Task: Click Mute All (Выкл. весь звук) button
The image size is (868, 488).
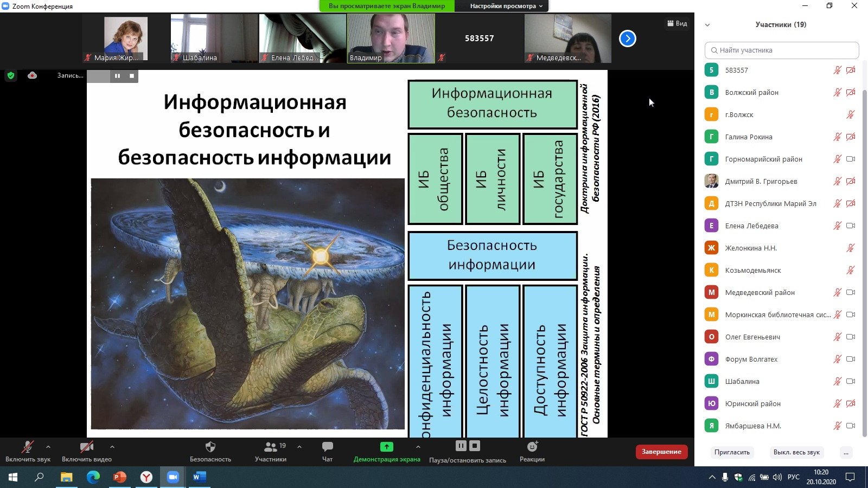Action: click(796, 452)
